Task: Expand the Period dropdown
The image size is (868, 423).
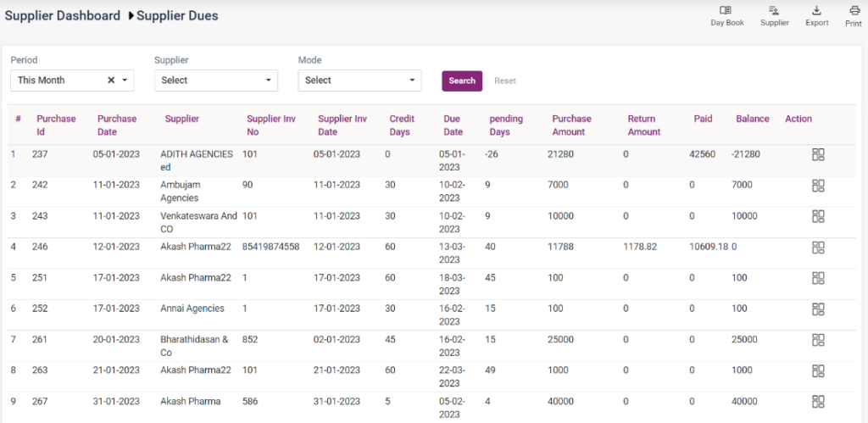Action: (x=125, y=81)
